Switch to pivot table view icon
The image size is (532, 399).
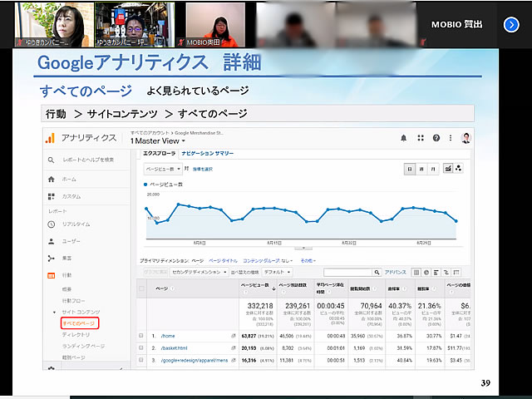456,272
